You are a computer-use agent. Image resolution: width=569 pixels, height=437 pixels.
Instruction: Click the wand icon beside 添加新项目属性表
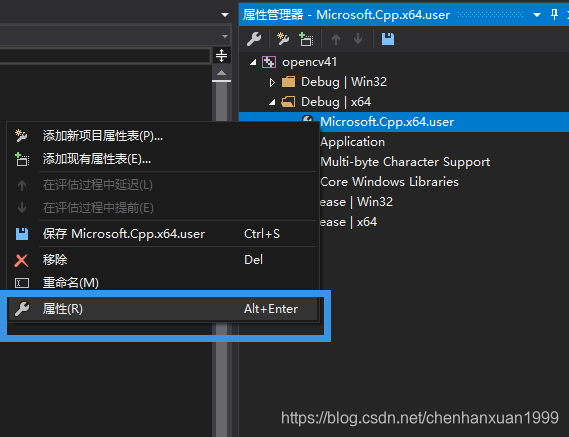point(21,136)
